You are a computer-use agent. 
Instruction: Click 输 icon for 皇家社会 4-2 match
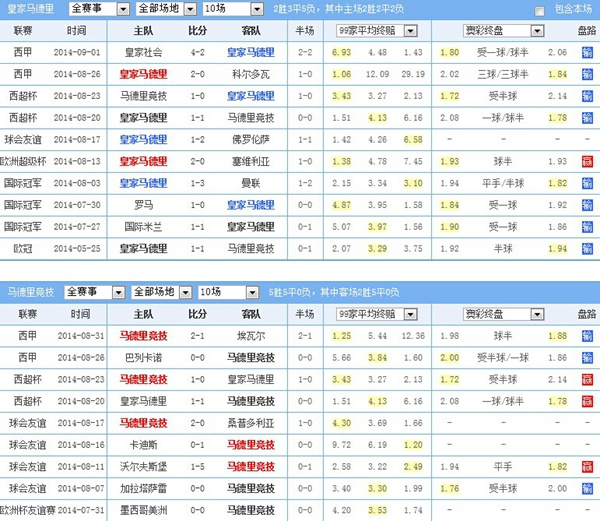click(587, 52)
